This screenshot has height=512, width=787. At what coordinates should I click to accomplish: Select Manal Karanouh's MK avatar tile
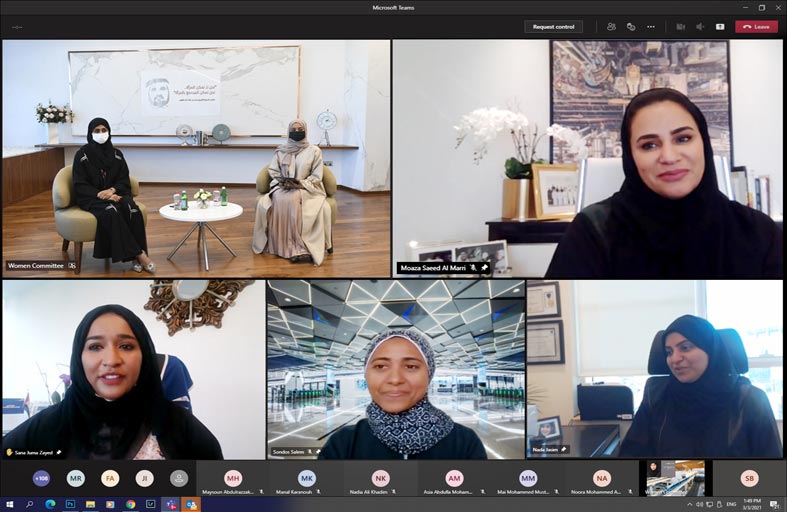tap(307, 479)
